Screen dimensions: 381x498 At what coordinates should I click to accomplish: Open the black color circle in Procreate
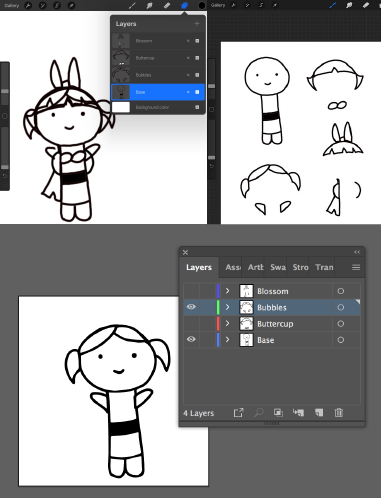(202, 5)
